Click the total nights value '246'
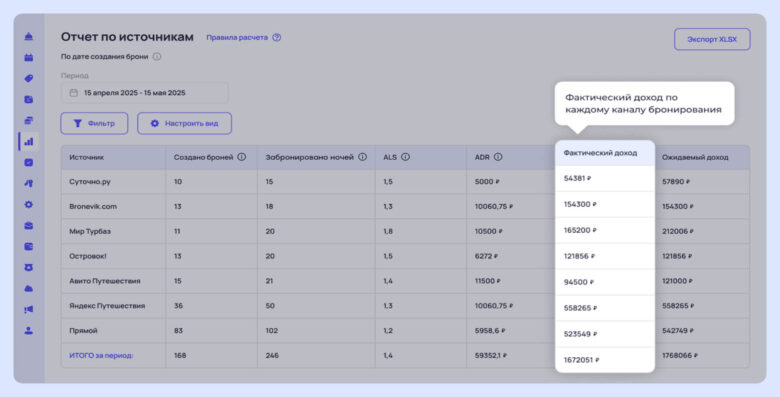This screenshot has width=780, height=397. 272,356
